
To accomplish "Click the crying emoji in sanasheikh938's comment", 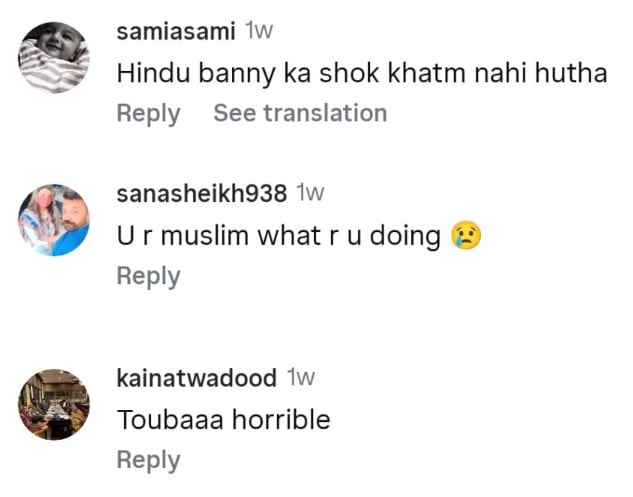I will click(x=466, y=236).
